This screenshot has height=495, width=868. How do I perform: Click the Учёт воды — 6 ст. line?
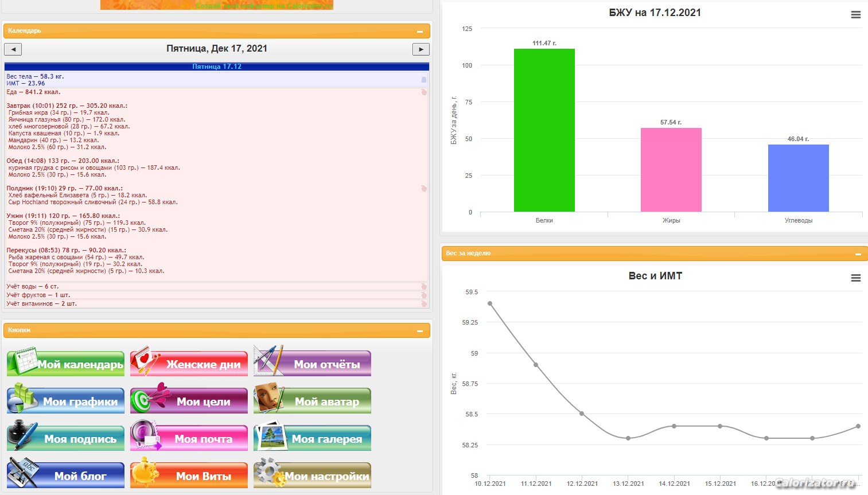click(x=32, y=286)
